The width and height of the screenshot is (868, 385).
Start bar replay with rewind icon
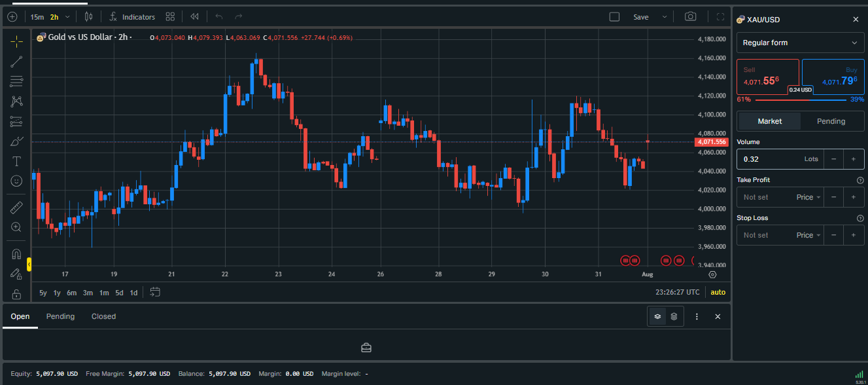tap(194, 17)
